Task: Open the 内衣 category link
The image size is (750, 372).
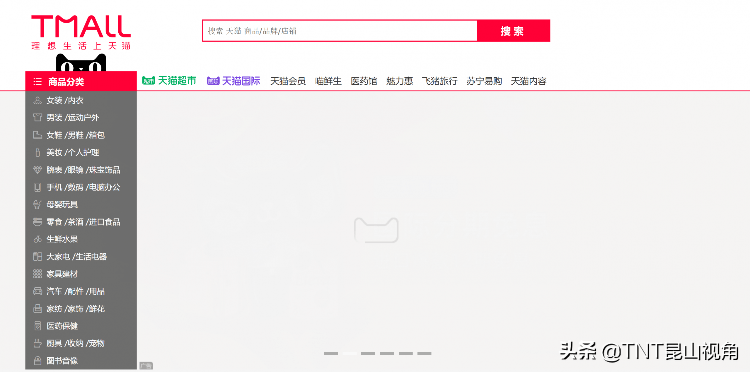Action: click(76, 100)
